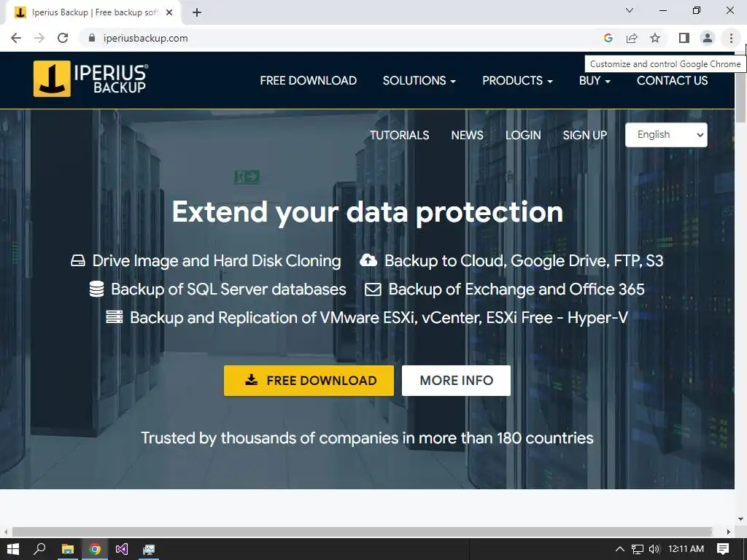Open the Chrome three-dot menu
This screenshot has width=747, height=560.
point(731,38)
